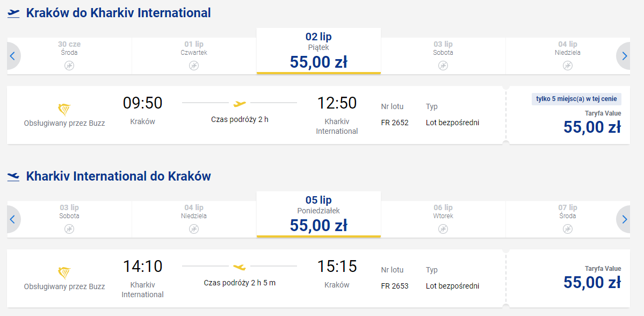The image size is (644, 316).
Task: Show later outbound dates with right arrow
Action: click(624, 56)
